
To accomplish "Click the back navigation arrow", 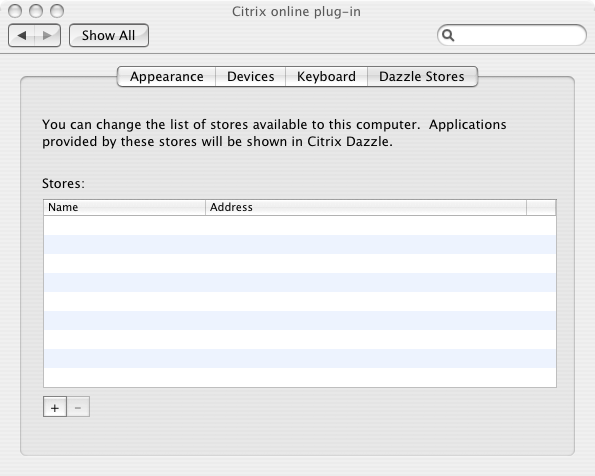I will (x=22, y=36).
